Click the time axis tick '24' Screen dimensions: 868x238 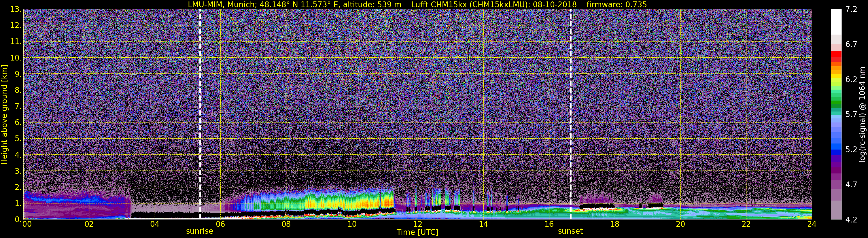[x=812, y=224]
